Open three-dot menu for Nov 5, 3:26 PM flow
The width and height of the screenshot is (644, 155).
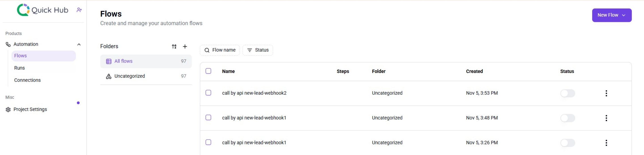point(606,143)
